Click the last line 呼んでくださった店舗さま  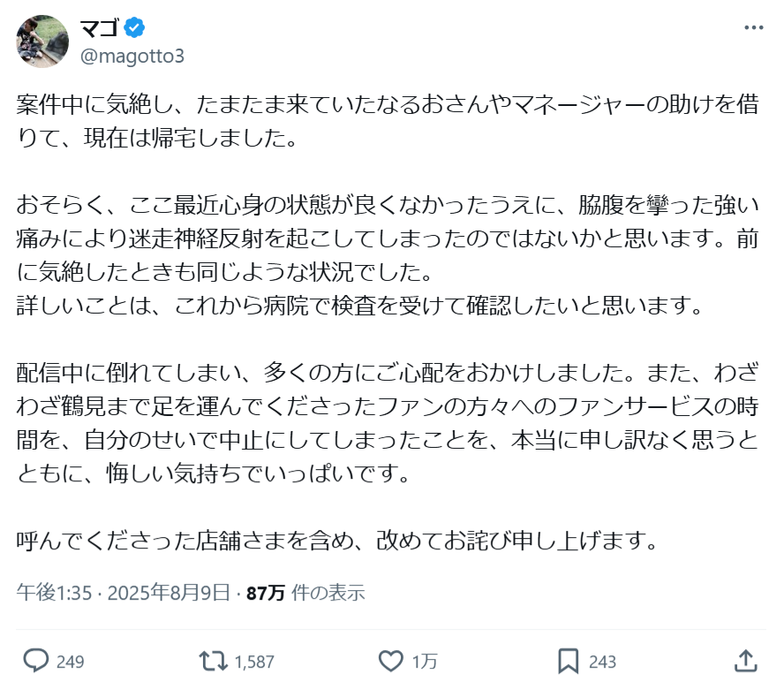[x=336, y=541]
